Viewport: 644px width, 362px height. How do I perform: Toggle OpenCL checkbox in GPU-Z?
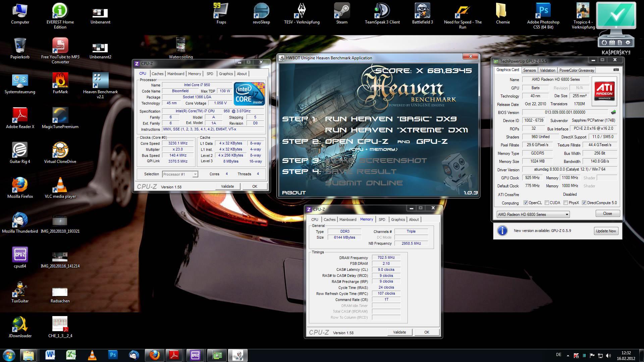[526, 203]
